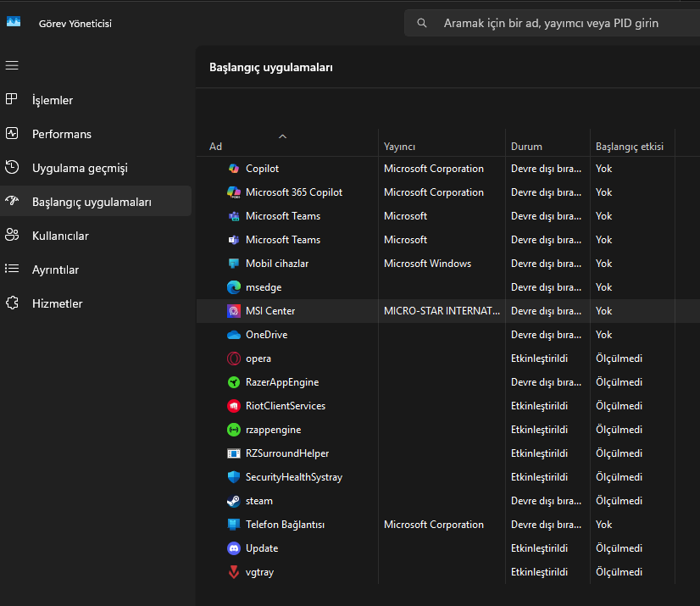Viewport: 700px width, 606px height.
Task: Click the RazerAppEngine icon
Action: tap(234, 381)
